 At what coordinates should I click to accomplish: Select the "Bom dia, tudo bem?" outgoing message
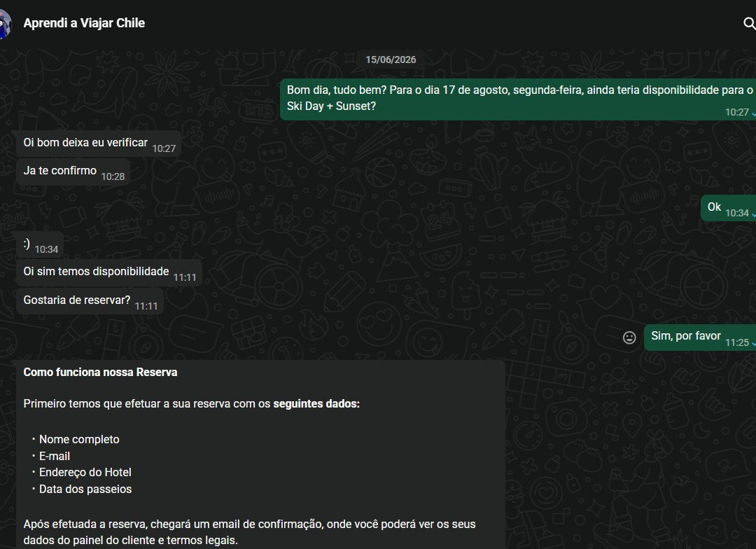518,99
